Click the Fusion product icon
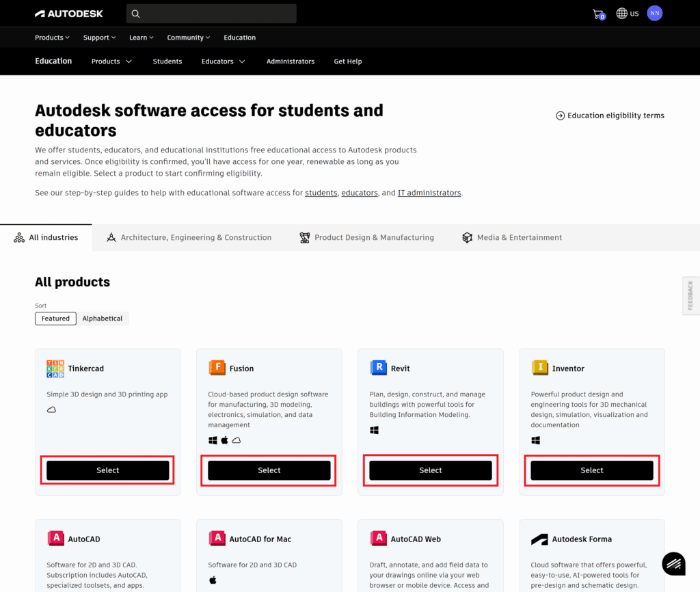700x592 pixels. coord(217,368)
